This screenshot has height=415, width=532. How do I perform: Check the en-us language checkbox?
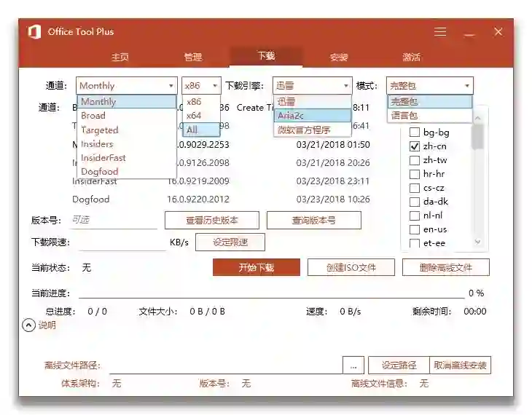[415, 229]
